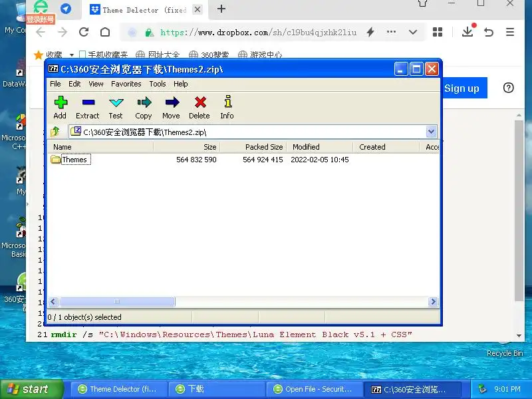Viewport: 532px width, 399px height.
Task: Open the Themes folder in the archive
Action: coord(70,160)
